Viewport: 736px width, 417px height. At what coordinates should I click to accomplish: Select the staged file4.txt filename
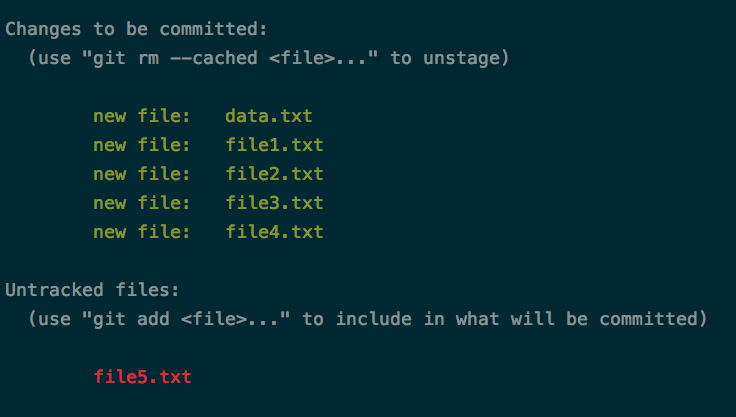(274, 232)
